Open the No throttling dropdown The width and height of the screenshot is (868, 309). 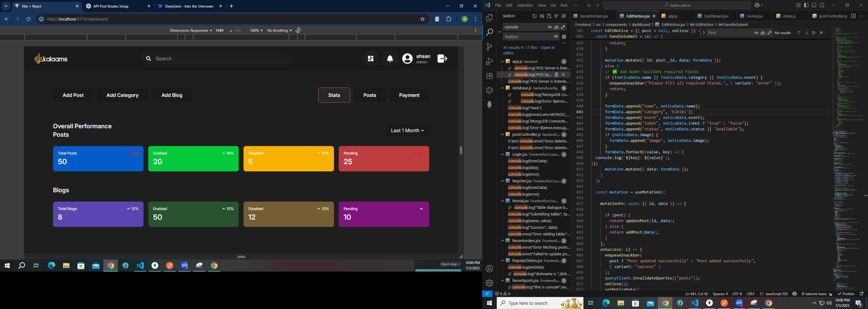pos(279,30)
